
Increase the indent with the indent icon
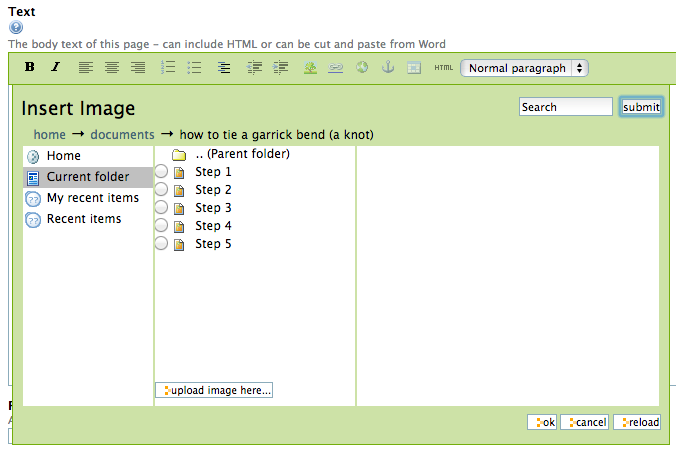(x=281, y=67)
